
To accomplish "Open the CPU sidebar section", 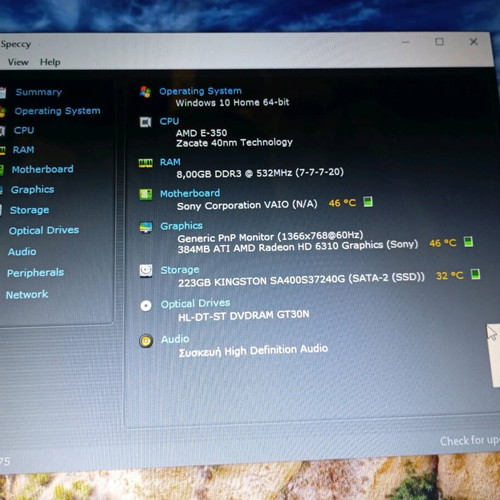I will [24, 130].
